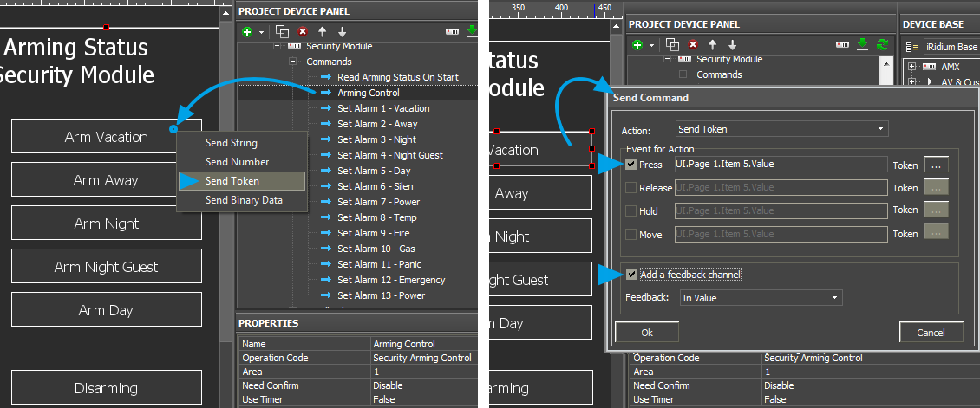The height and width of the screenshot is (408, 980).
Task: Open the Action dropdown showing Send Token
Action: pyautogui.click(x=781, y=129)
